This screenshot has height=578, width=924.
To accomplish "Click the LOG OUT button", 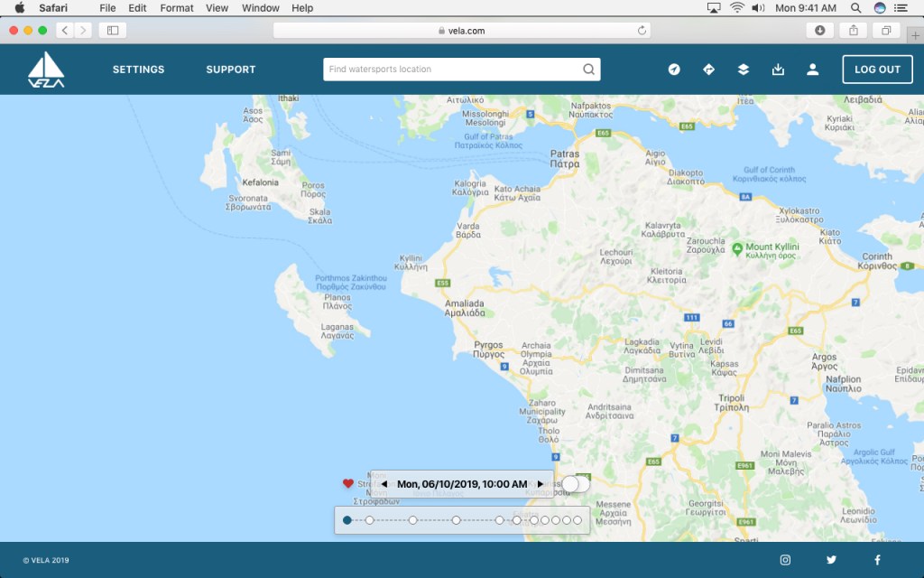I will click(877, 70).
